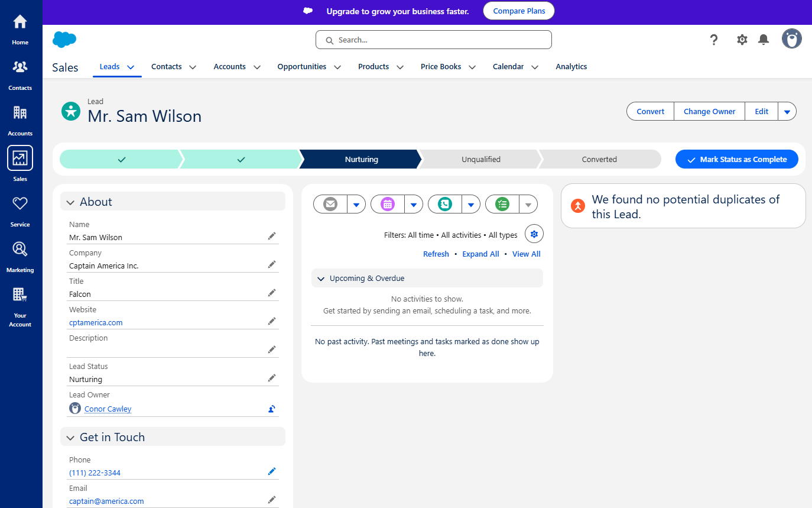Image resolution: width=812 pixels, height=508 pixels.
Task: Change owner via icon next to Conor Cawley
Action: click(271, 408)
